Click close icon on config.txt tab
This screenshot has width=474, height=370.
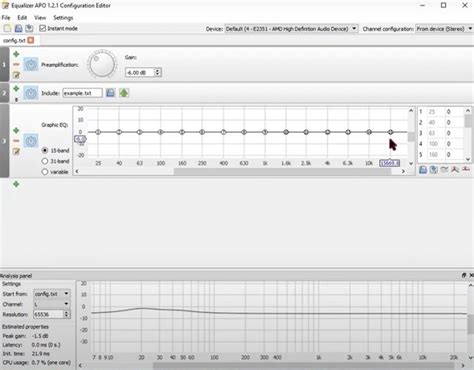[31, 40]
